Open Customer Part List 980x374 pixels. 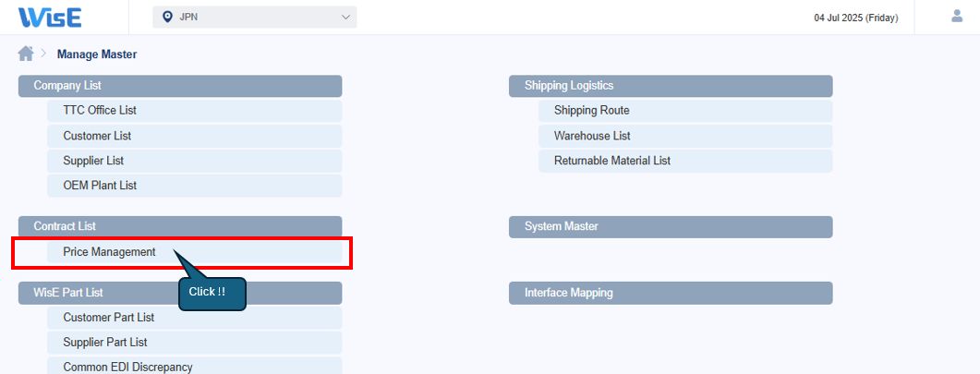pyautogui.click(x=108, y=318)
